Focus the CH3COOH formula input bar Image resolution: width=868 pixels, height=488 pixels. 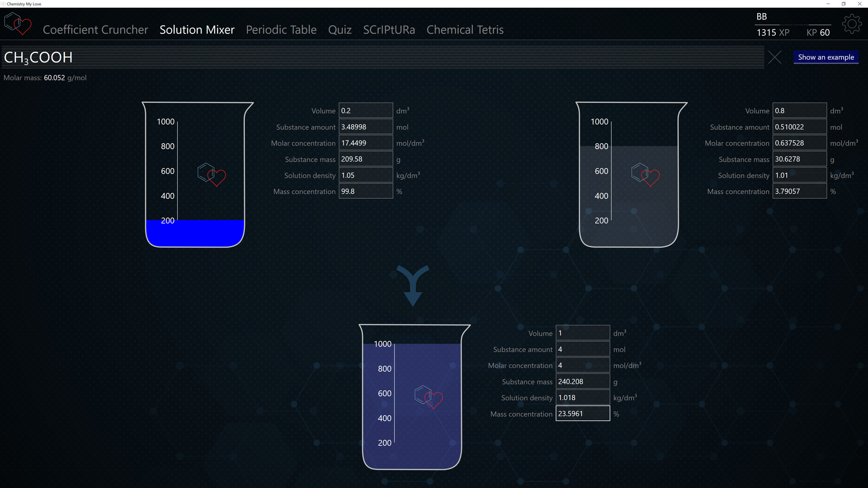382,57
